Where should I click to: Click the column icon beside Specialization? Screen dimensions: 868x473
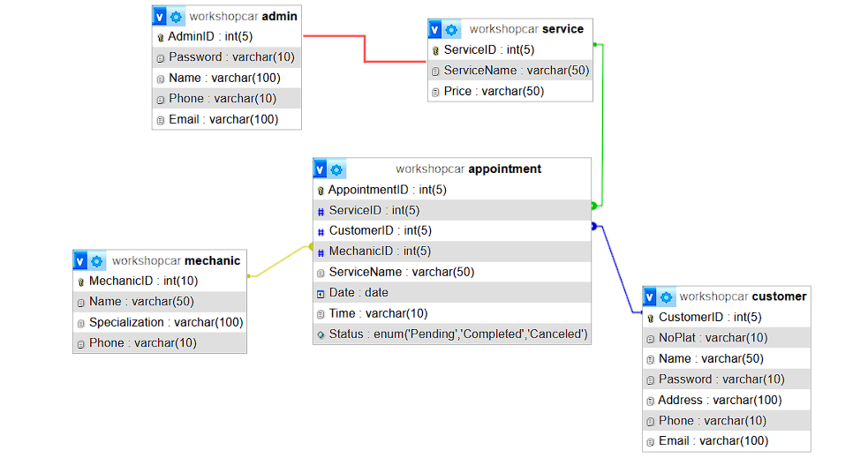81,324
